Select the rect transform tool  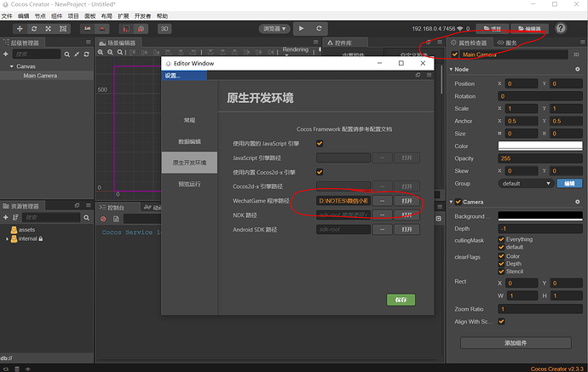point(63,29)
